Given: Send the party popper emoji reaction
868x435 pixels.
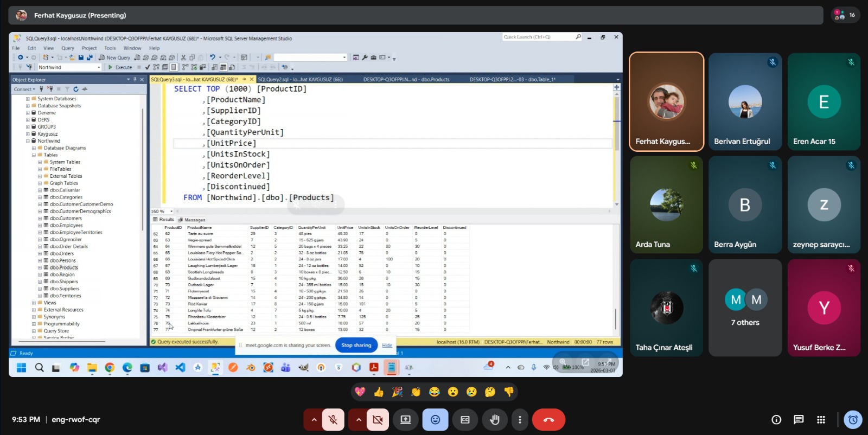Looking at the screenshot, I should pyautogui.click(x=397, y=392).
